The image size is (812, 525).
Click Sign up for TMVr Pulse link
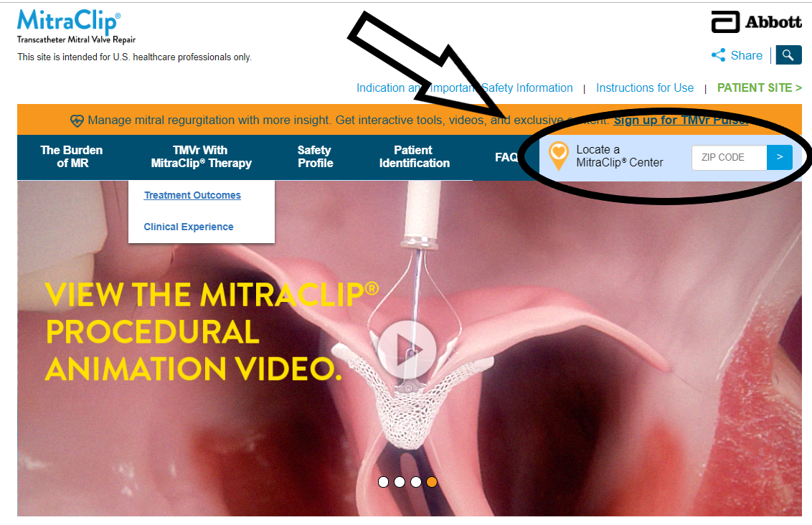[681, 120]
